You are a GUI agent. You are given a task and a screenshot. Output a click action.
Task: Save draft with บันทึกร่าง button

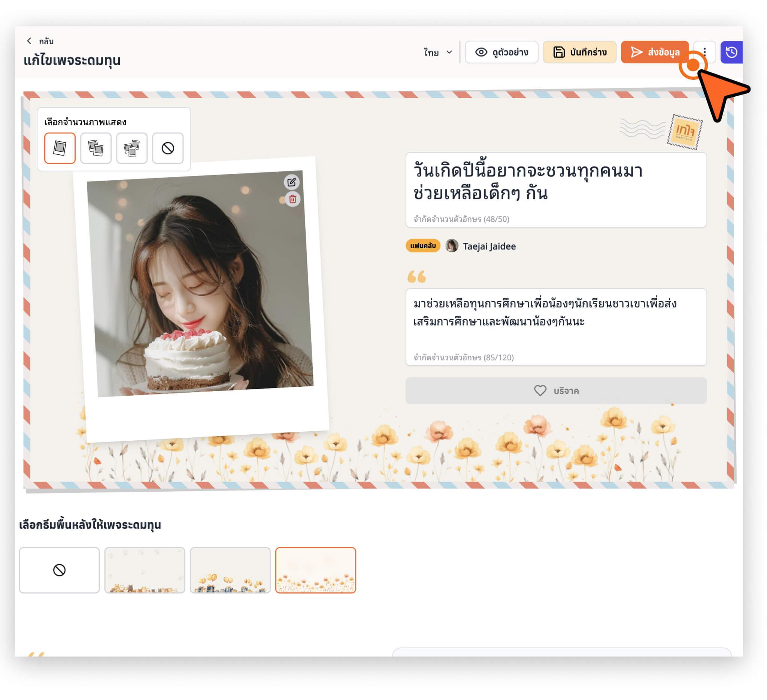tap(579, 52)
